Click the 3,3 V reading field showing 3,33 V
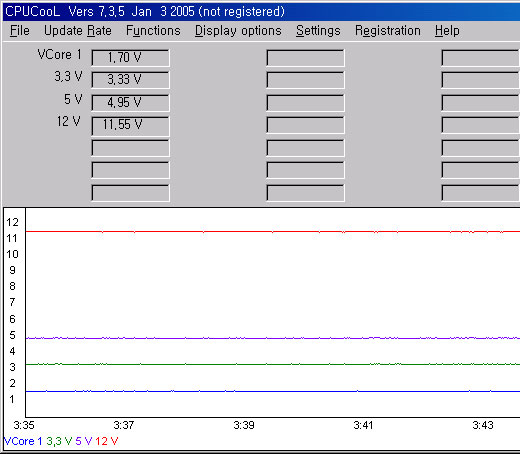Image resolution: width=520 pixels, height=454 pixels. coord(130,80)
